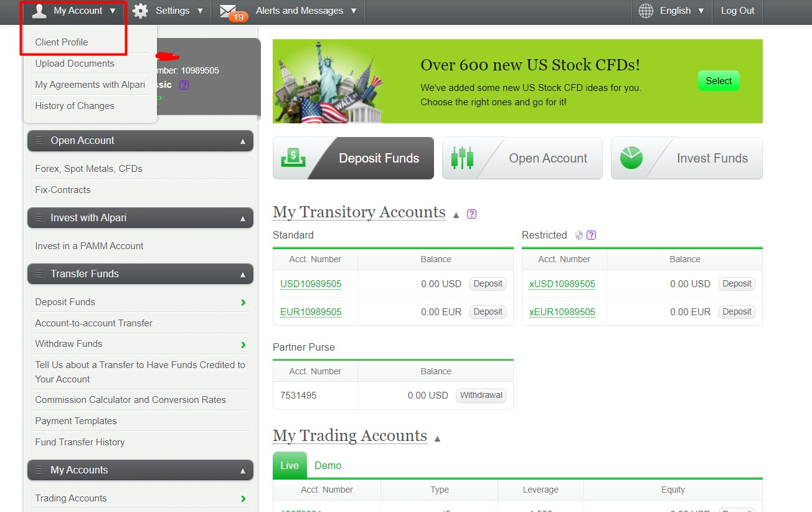812x512 pixels.
Task: Click the green arrow beside Trading Accounts
Action: (243, 498)
